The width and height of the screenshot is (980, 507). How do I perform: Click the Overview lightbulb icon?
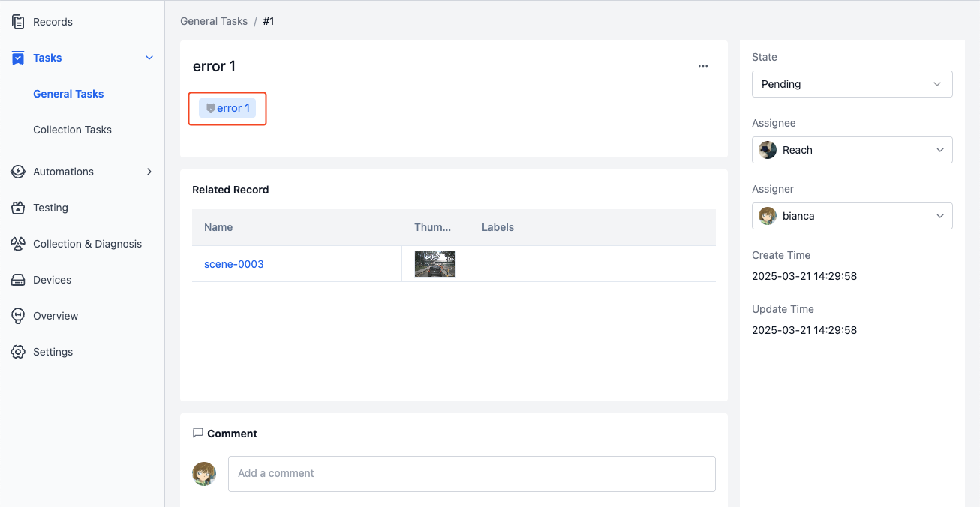(18, 316)
